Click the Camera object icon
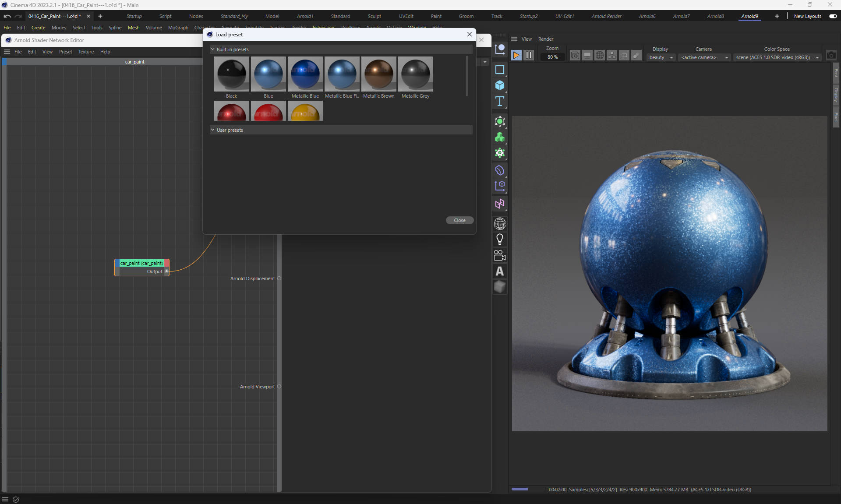This screenshot has height=504, width=841. point(499,255)
